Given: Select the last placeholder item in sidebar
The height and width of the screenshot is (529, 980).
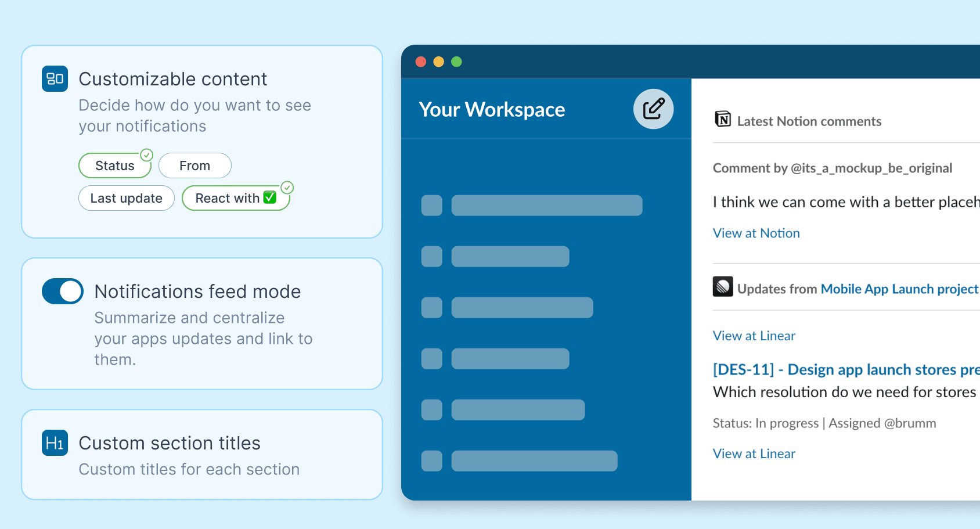Looking at the screenshot, I should [519, 461].
